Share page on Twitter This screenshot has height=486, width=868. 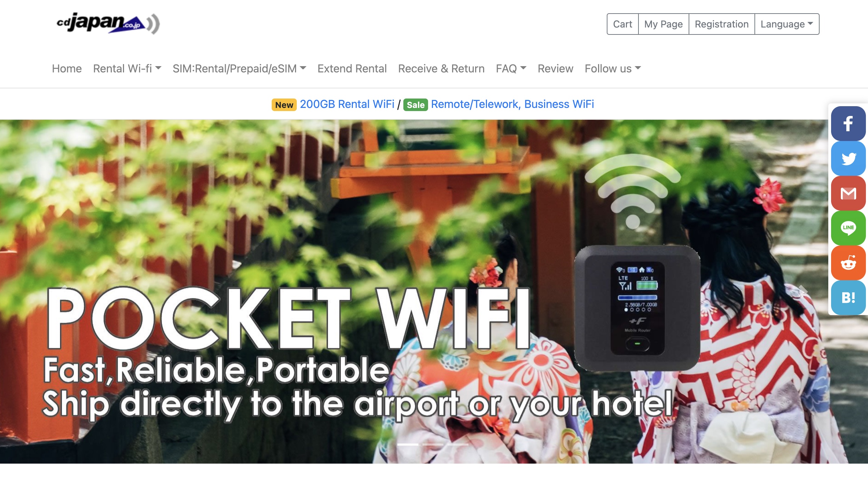[848, 158]
